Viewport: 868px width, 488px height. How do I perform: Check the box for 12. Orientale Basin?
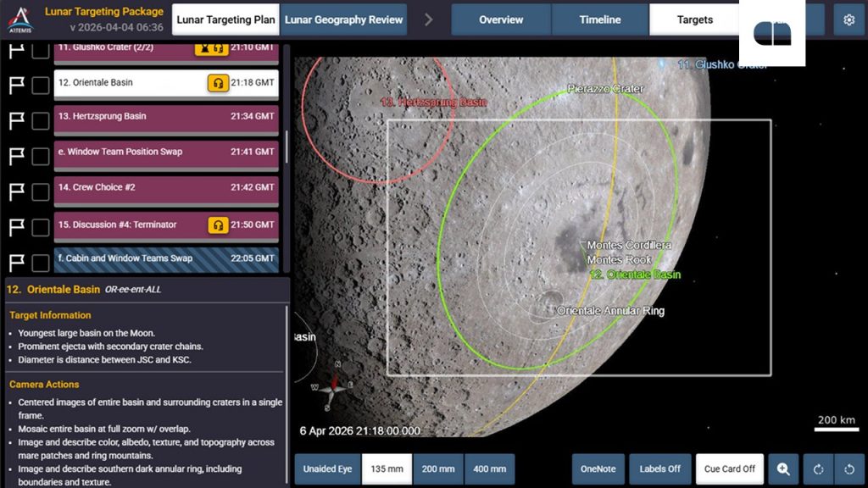click(41, 86)
